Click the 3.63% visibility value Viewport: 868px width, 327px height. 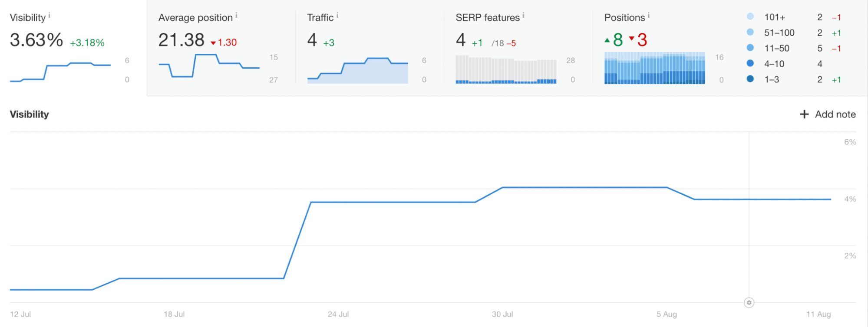coord(36,40)
